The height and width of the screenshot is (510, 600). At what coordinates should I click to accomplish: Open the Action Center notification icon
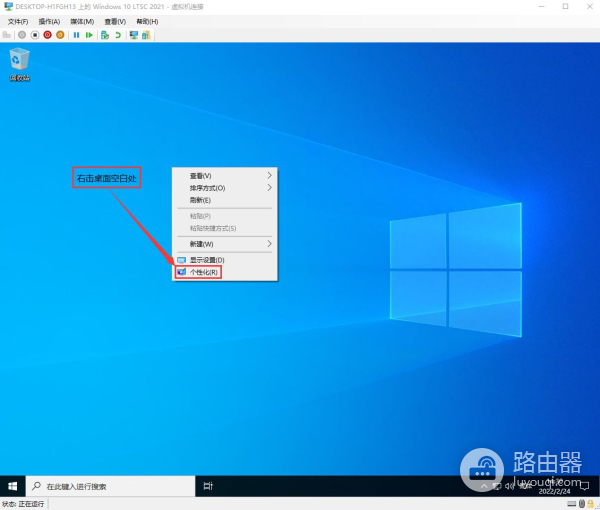pyautogui.click(x=585, y=486)
